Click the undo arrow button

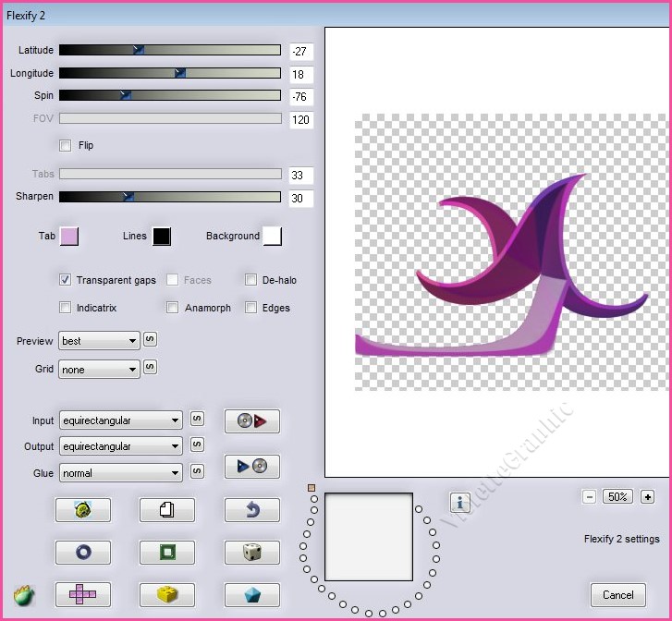(x=251, y=509)
